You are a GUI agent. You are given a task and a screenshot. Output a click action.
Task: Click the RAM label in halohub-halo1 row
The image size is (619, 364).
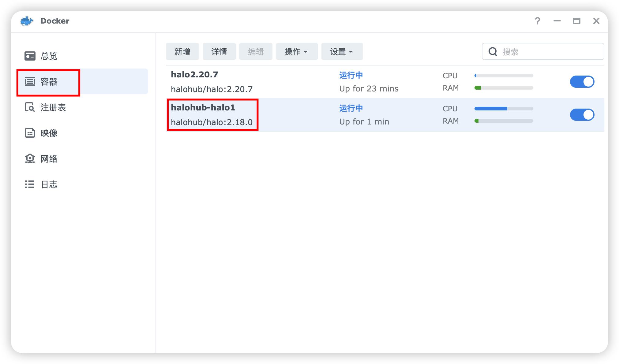(451, 121)
